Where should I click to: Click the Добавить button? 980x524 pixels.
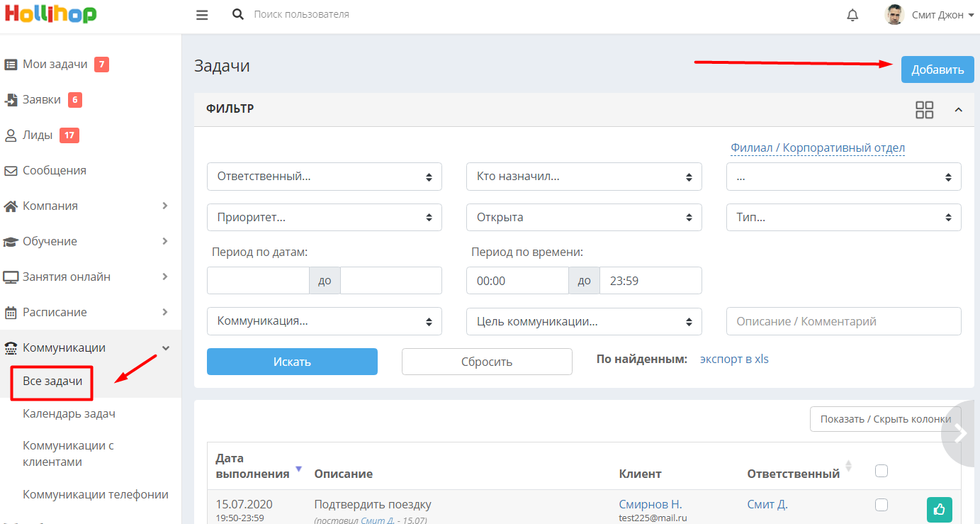click(x=937, y=69)
